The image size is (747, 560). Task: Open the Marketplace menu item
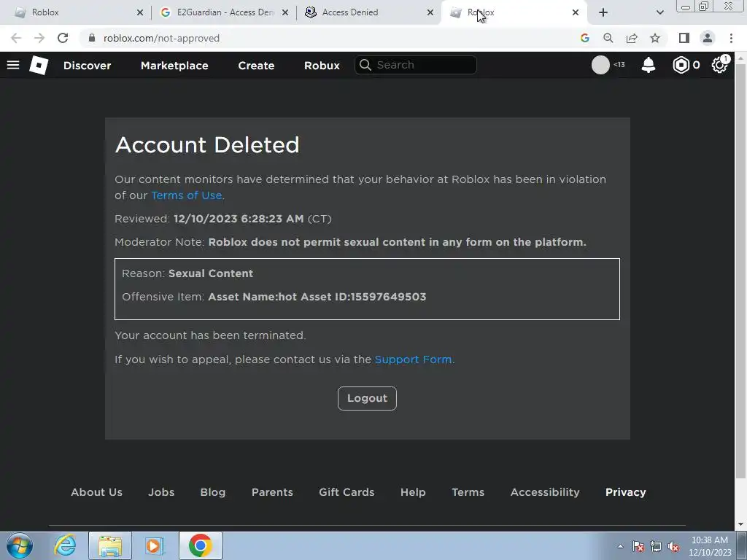coord(174,65)
